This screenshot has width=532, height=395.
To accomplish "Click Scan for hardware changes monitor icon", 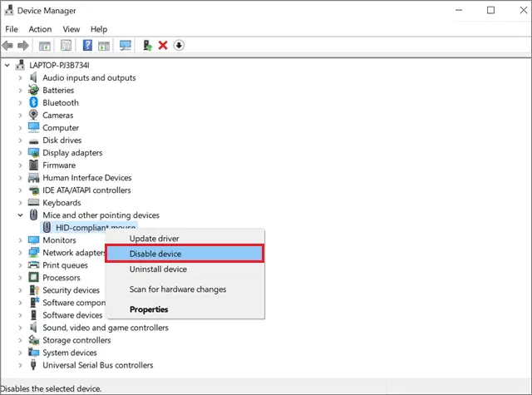I will point(126,46).
